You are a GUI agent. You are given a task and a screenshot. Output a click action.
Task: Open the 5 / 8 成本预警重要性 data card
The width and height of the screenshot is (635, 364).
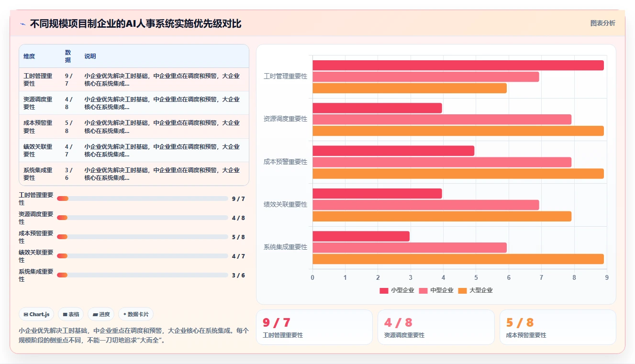coord(557,327)
